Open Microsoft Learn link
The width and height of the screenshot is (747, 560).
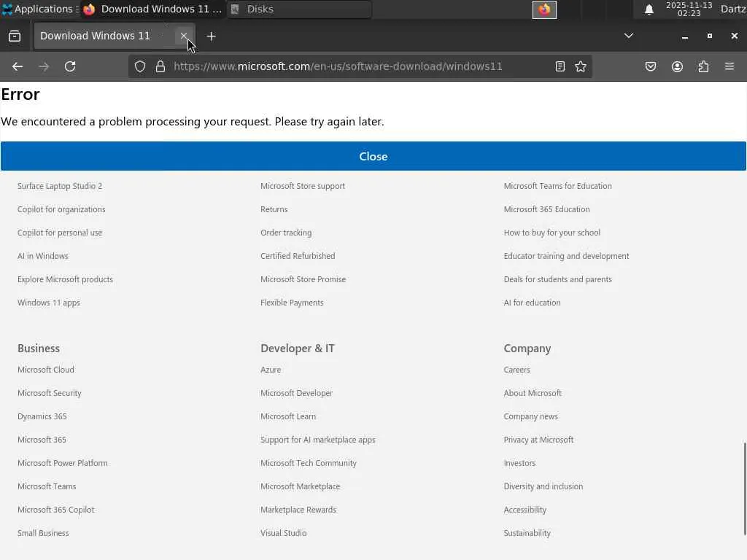(288, 416)
